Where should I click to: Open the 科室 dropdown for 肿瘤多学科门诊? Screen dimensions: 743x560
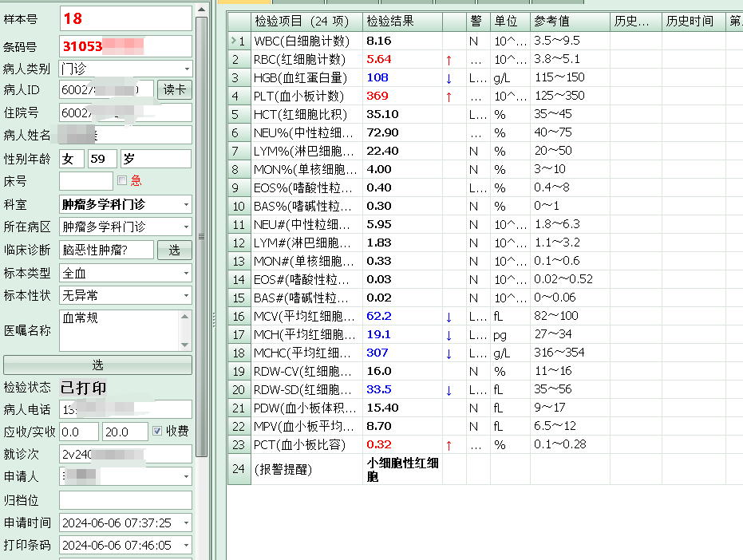point(184,205)
